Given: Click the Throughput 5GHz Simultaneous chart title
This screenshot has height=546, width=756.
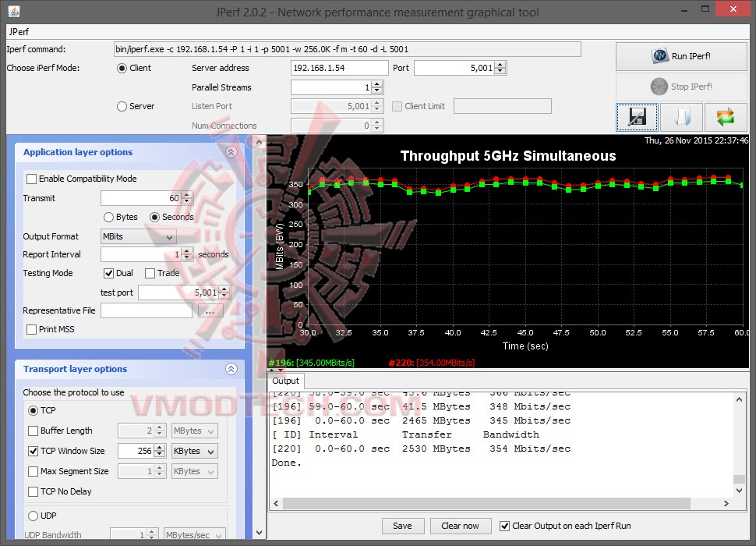Looking at the screenshot, I should point(508,156).
